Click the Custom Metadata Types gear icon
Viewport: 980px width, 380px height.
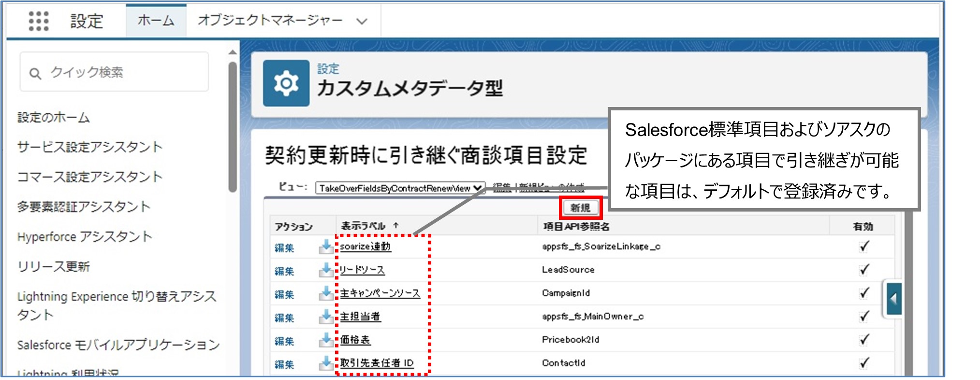286,83
